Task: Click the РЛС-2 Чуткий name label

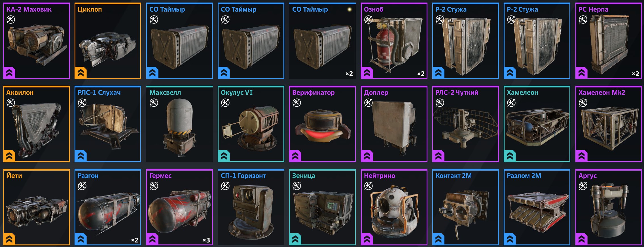Action: coord(457,93)
